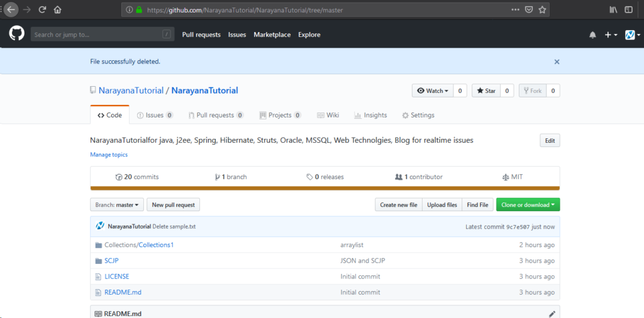Open the user avatar profile menu
Image resolution: width=644 pixels, height=318 pixels.
coord(633,35)
